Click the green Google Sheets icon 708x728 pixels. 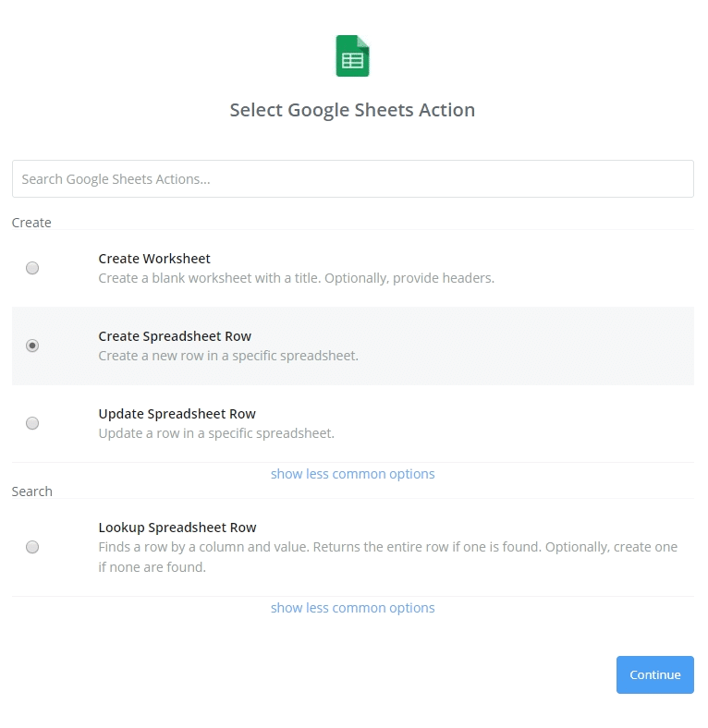tap(352, 55)
